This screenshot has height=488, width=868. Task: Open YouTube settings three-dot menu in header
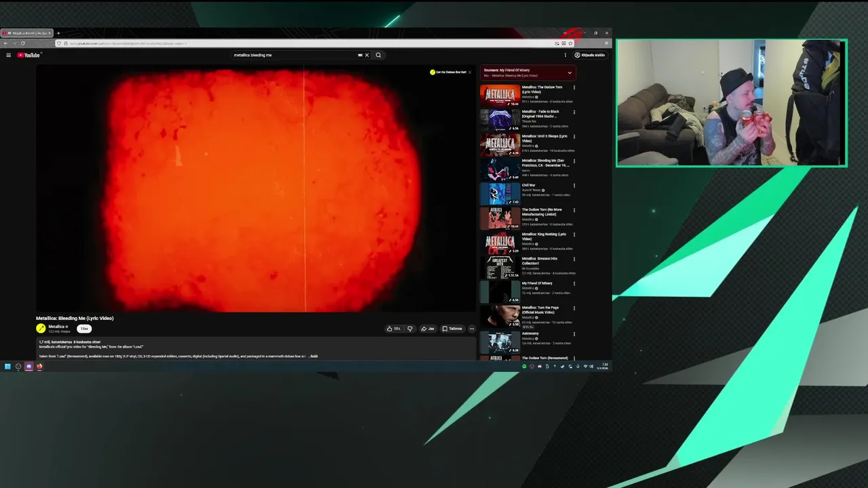(x=566, y=55)
